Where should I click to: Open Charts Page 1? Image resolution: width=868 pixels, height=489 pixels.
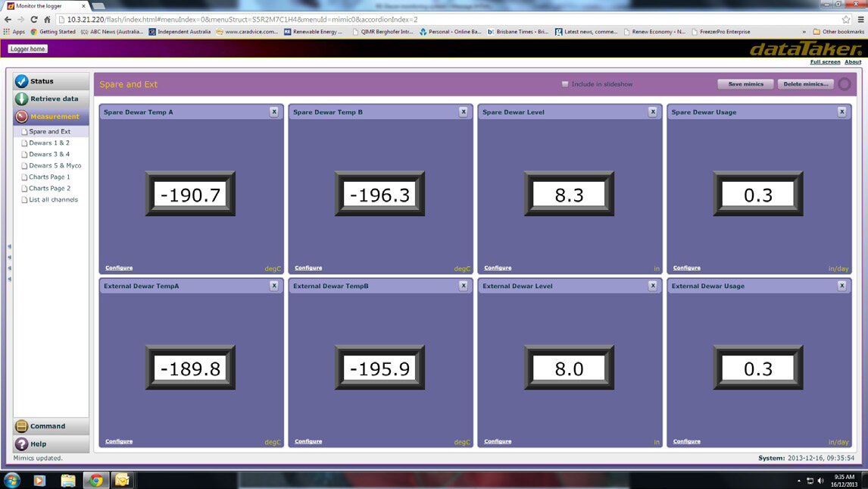pyautogui.click(x=49, y=177)
